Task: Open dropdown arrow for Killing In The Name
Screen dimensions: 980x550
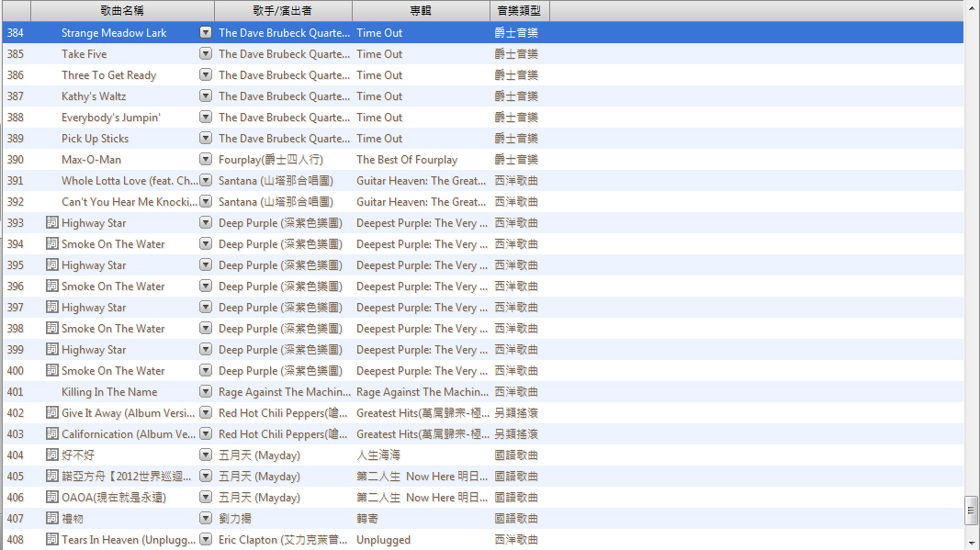Action: click(206, 392)
